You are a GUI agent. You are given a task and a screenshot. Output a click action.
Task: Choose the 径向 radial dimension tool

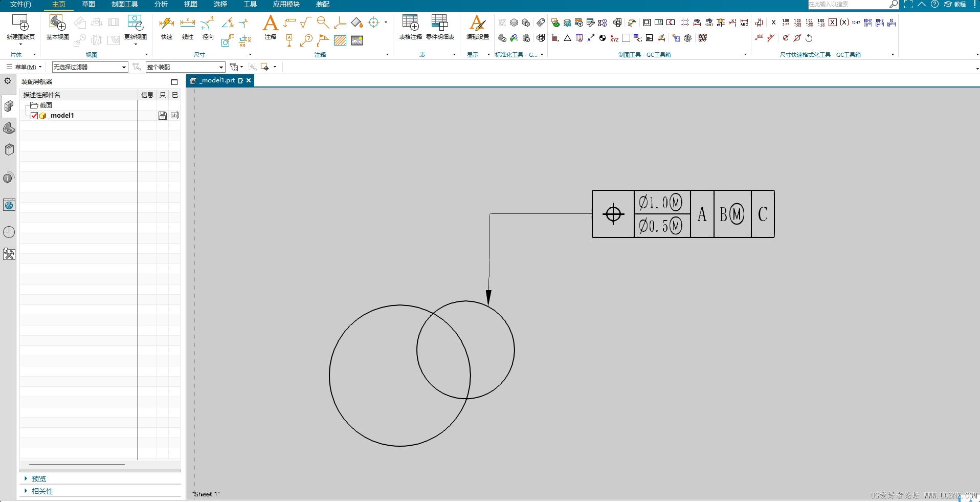208,24
